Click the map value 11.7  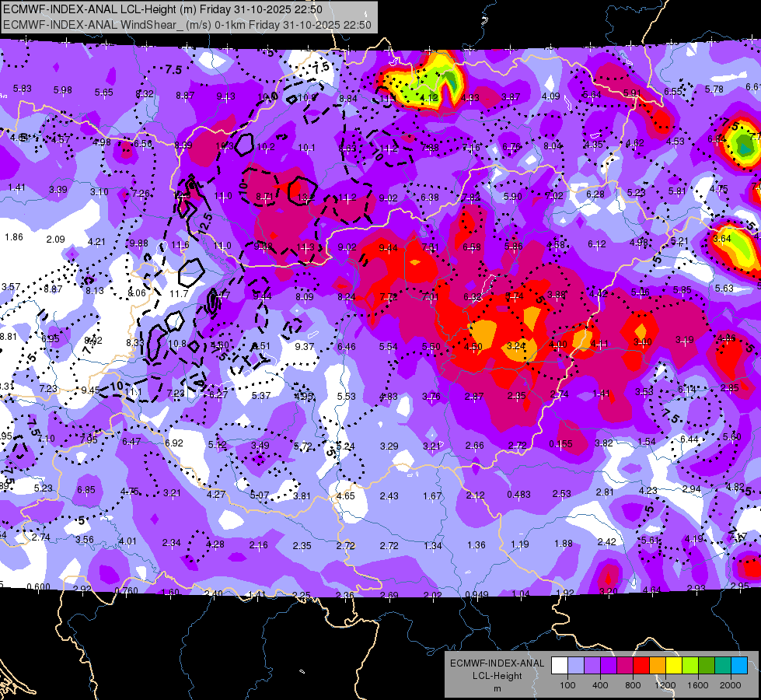(179, 293)
